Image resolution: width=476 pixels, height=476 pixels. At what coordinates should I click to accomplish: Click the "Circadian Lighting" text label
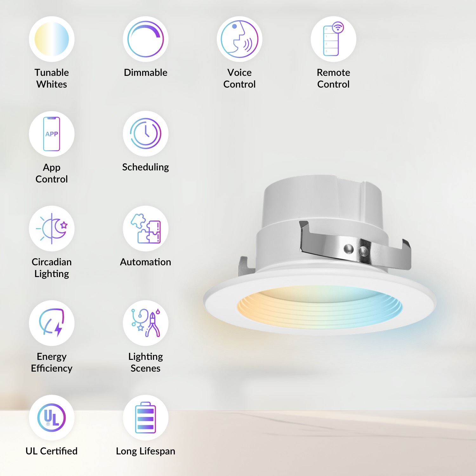(52, 268)
